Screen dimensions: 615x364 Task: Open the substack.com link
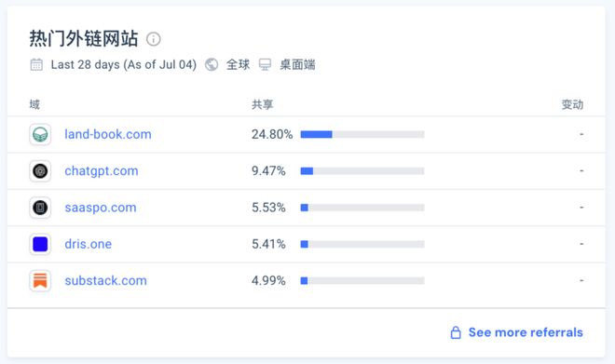click(105, 280)
